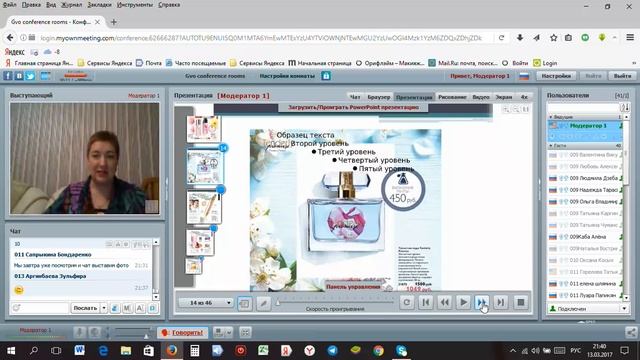Click the users search field
Image resolution: width=640 pixels, height=360 pixels.
(584, 107)
